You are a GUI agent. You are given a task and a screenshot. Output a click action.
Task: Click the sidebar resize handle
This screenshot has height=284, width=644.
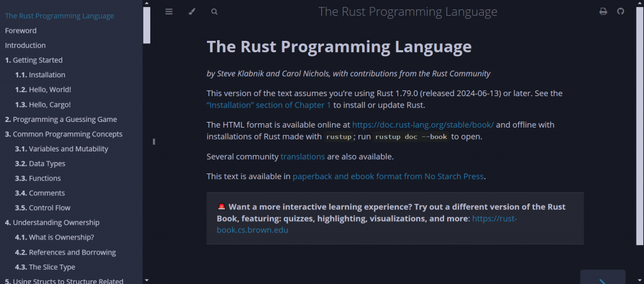click(153, 141)
